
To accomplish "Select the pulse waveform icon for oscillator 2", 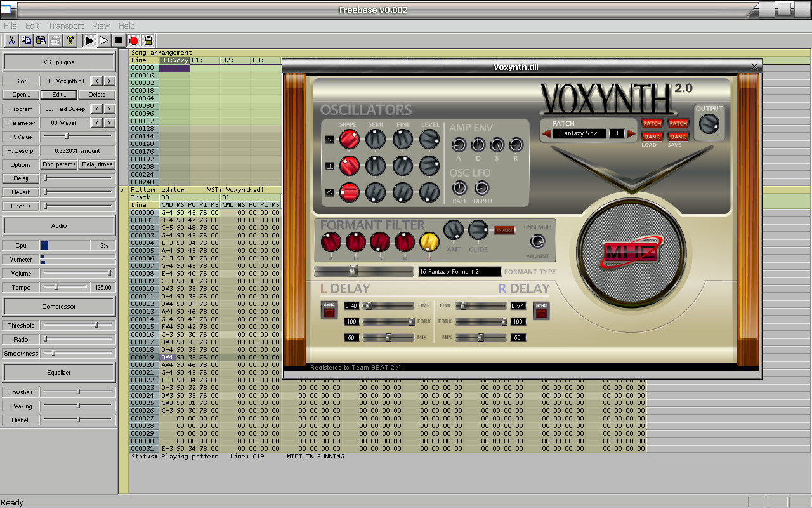I will 330,166.
